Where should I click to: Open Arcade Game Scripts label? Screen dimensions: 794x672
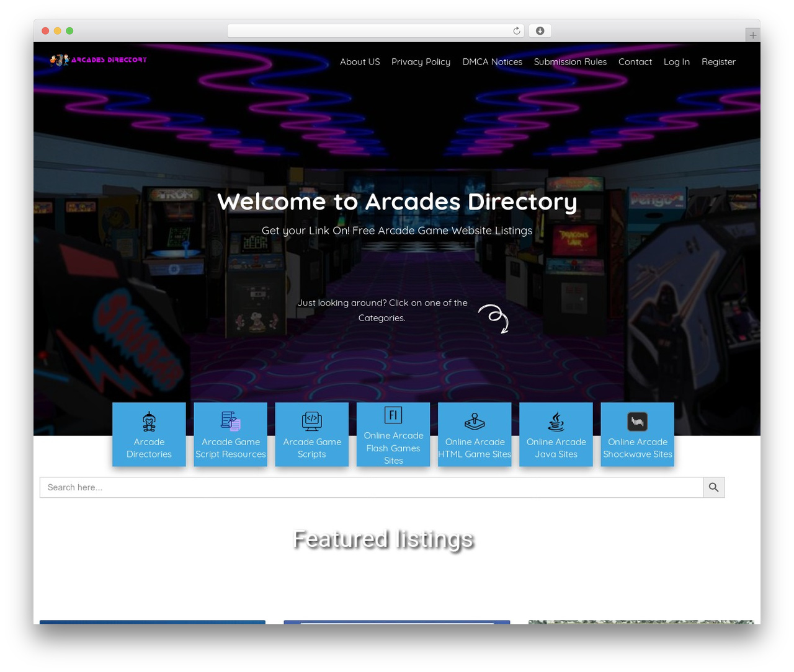point(312,448)
